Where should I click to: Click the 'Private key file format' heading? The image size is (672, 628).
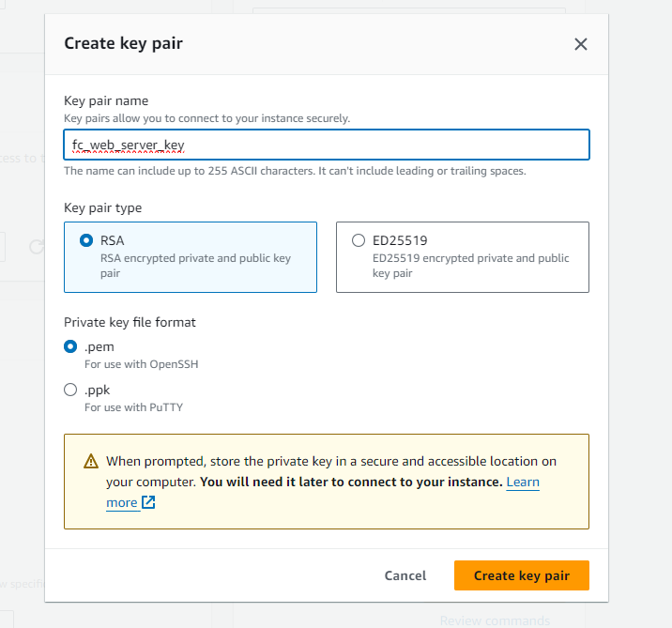tap(130, 322)
